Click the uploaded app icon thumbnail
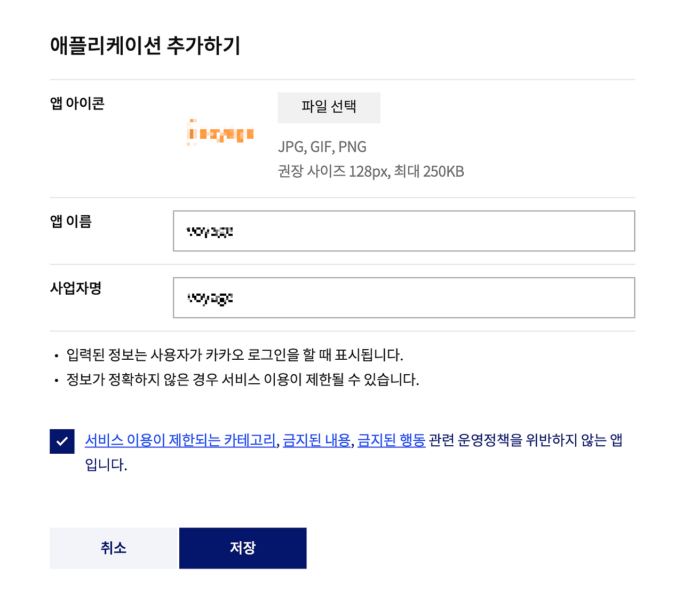 click(x=220, y=133)
